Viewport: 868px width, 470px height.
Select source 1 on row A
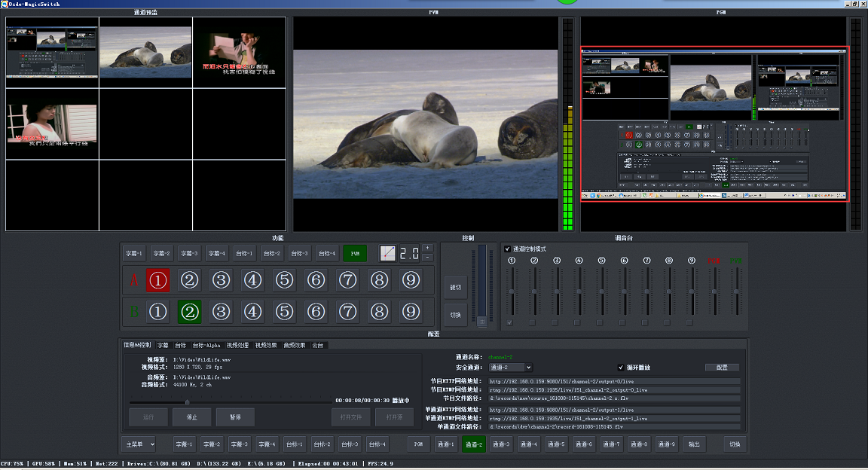point(157,280)
